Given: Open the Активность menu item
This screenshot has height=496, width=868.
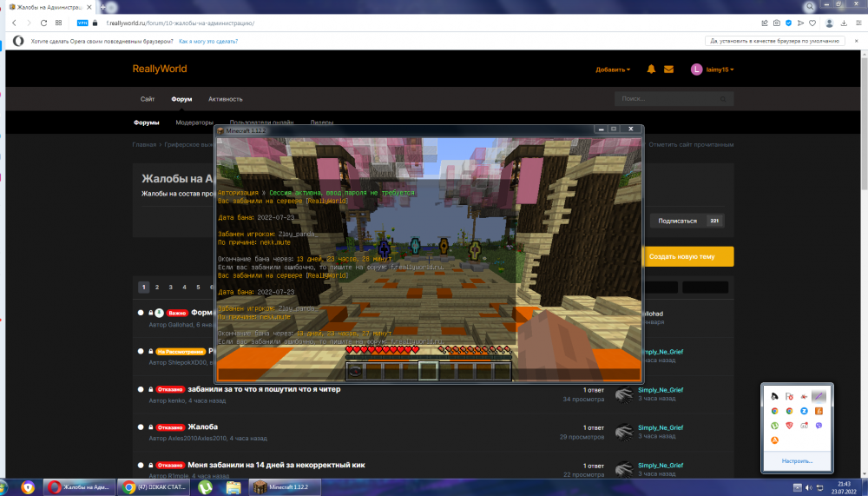Looking at the screenshot, I should (226, 99).
